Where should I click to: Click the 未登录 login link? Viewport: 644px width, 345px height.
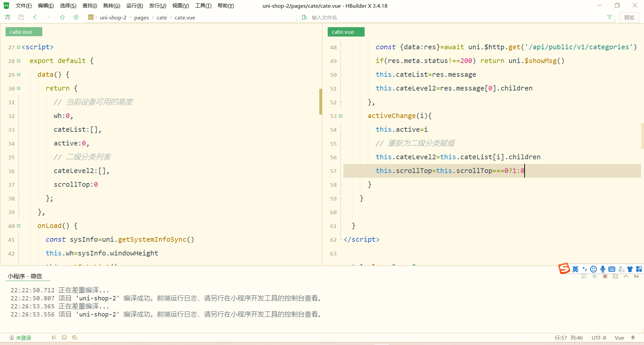pos(23,338)
